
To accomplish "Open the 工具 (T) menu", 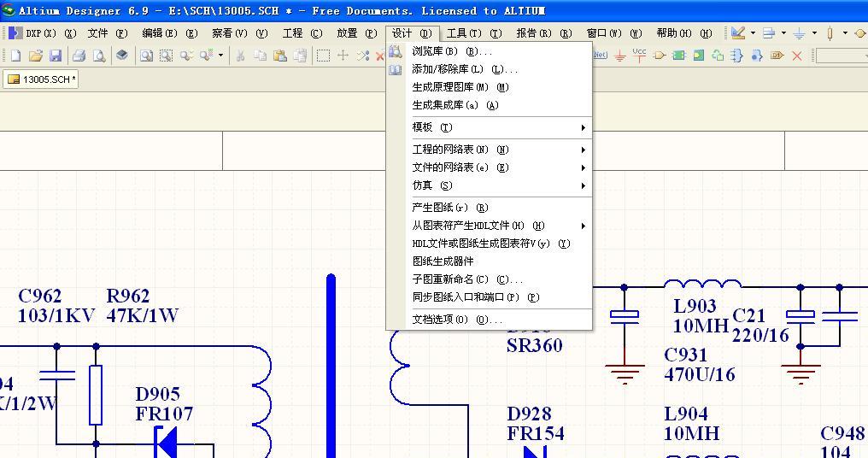I will [x=474, y=33].
